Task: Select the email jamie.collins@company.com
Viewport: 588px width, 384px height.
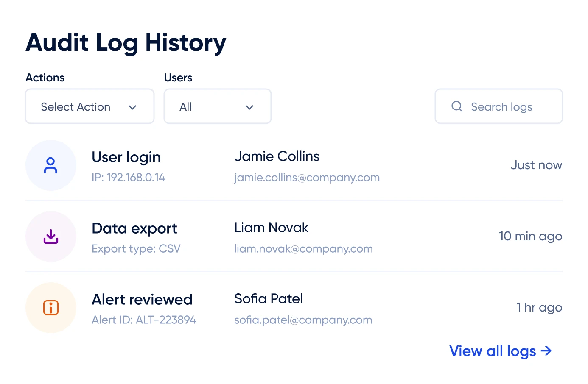Action: [307, 178]
